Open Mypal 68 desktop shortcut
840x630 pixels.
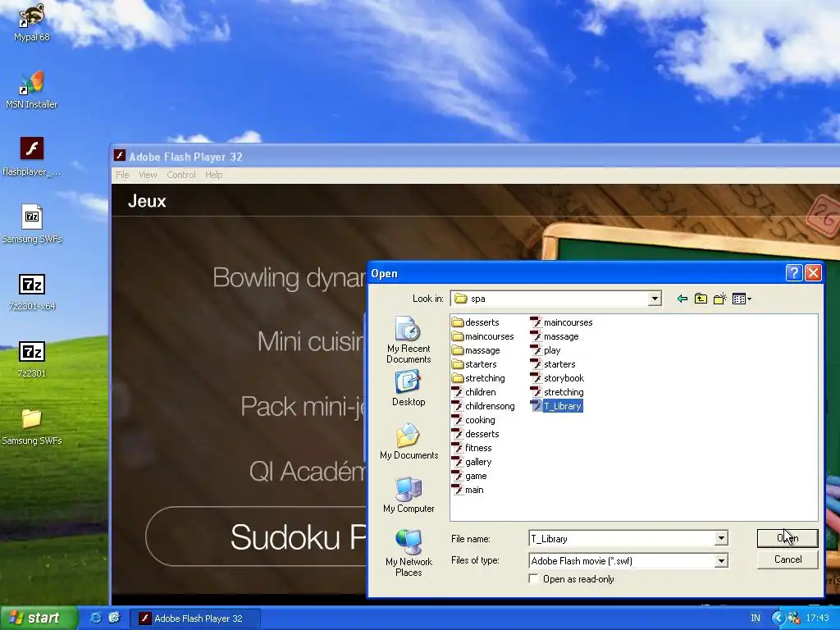(x=31, y=21)
